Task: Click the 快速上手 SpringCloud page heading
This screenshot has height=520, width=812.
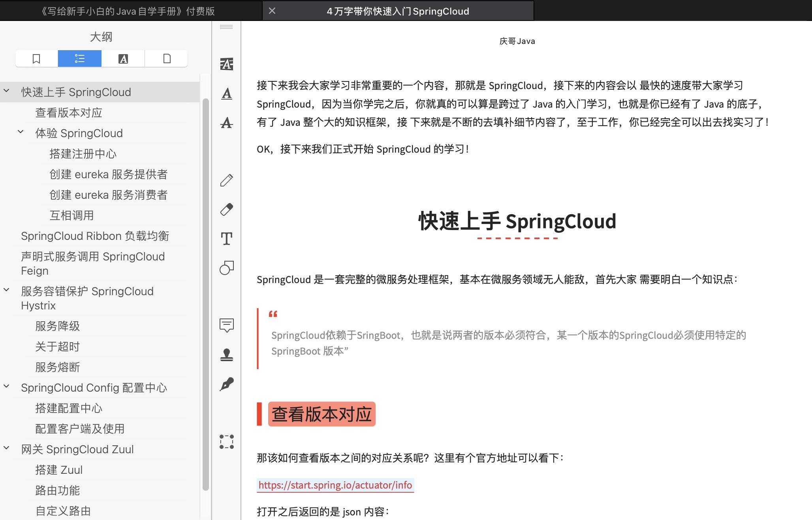Action: click(517, 220)
